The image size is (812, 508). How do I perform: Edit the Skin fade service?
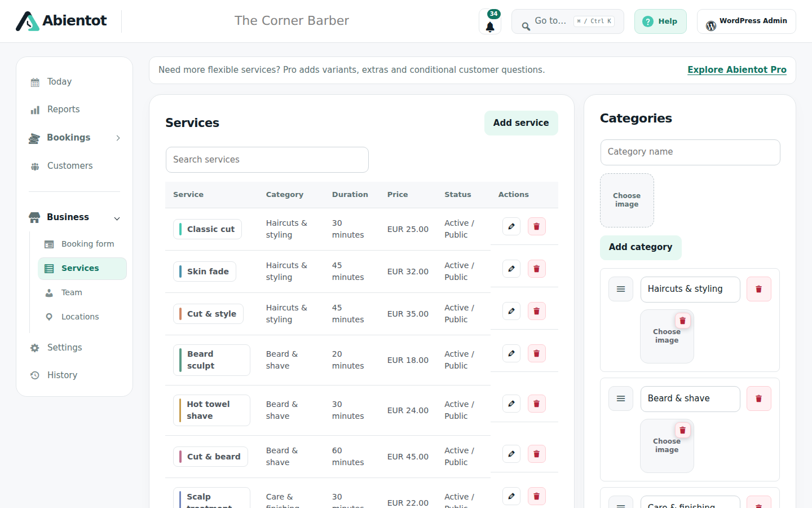pos(511,269)
